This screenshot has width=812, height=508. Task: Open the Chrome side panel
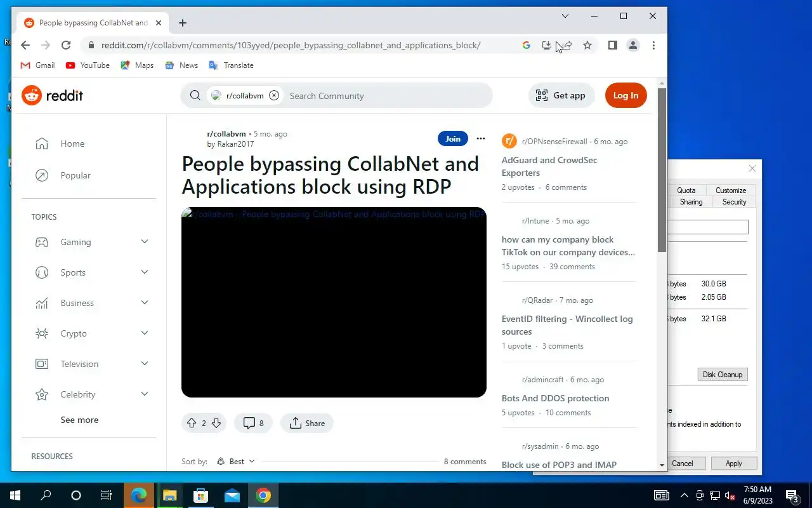(x=612, y=45)
